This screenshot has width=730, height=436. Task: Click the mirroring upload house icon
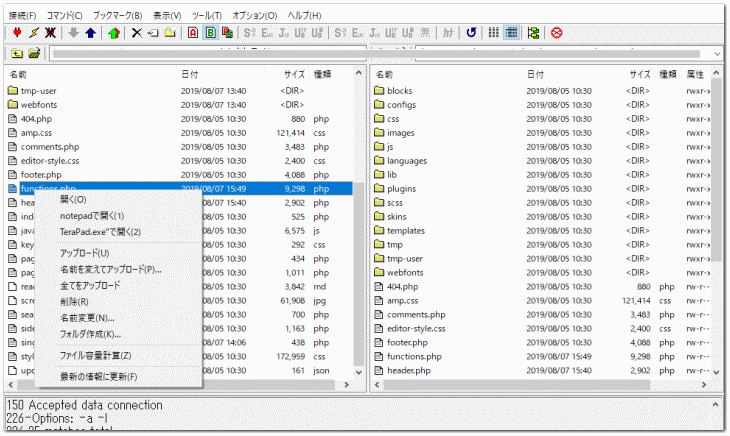click(x=114, y=33)
